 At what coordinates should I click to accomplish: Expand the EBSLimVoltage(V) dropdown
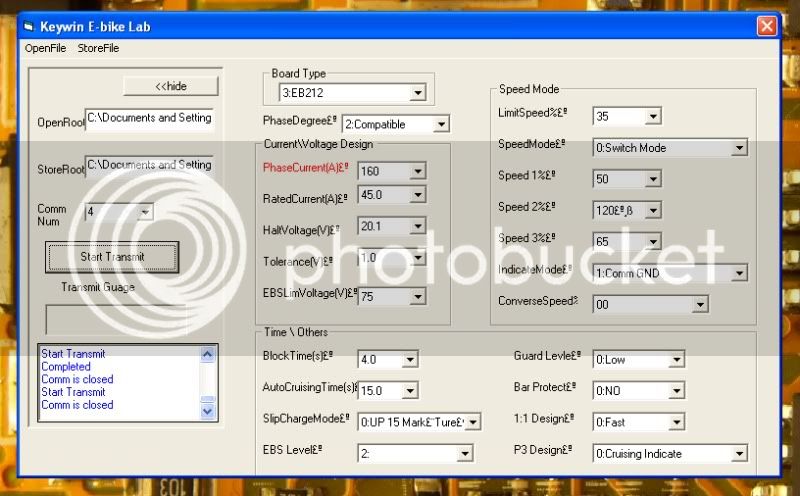(418, 296)
